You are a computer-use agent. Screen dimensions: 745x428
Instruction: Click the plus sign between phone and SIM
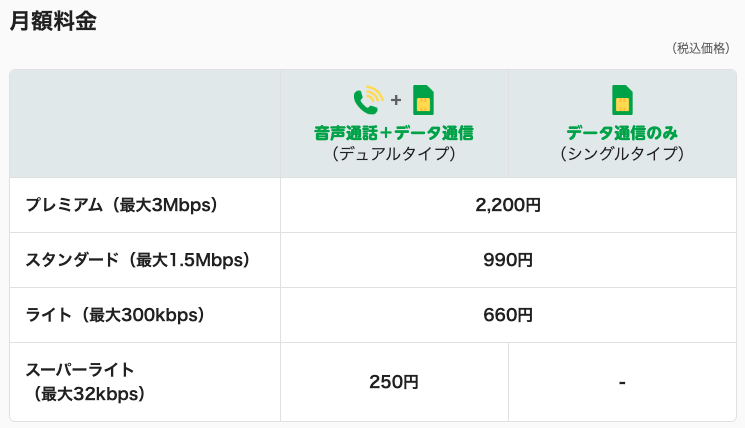tap(396, 100)
